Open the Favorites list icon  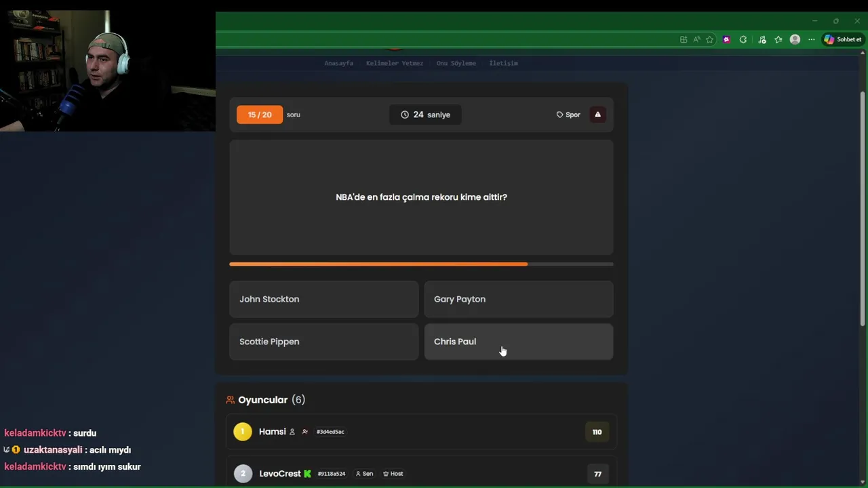click(x=778, y=39)
